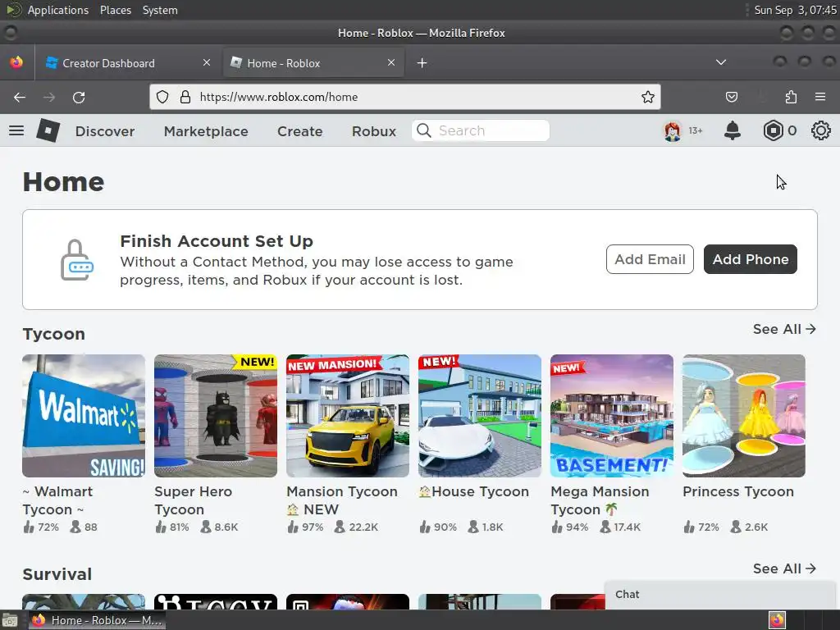Open the Robux page
Viewport: 840px width, 630px height.
tap(374, 131)
